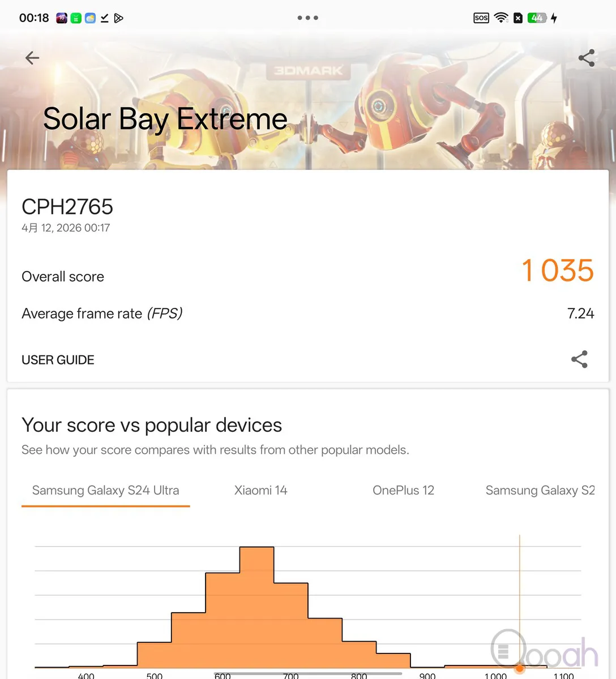
Task: Tap the Play Store notification icon
Action: pyautogui.click(x=118, y=18)
